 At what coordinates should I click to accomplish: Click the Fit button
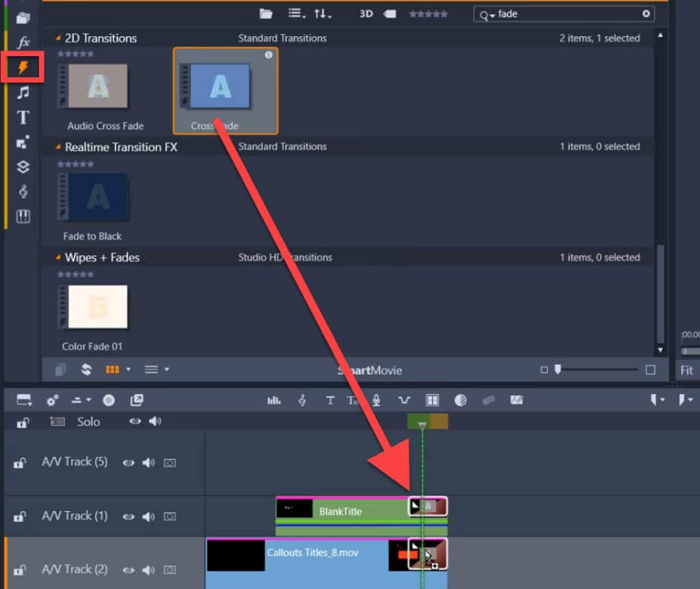click(x=687, y=370)
